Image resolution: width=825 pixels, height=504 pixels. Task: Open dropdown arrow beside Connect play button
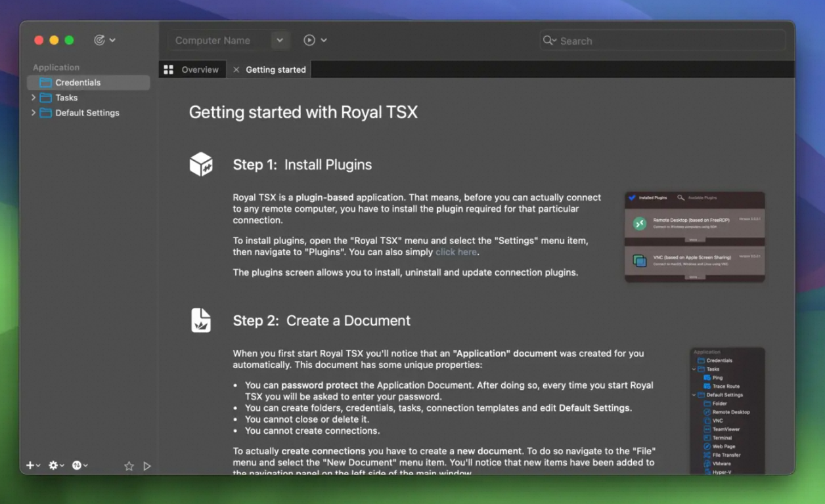(x=324, y=40)
